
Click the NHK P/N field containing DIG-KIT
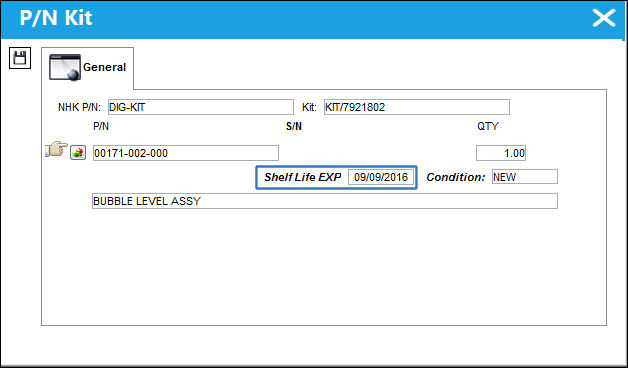point(201,107)
